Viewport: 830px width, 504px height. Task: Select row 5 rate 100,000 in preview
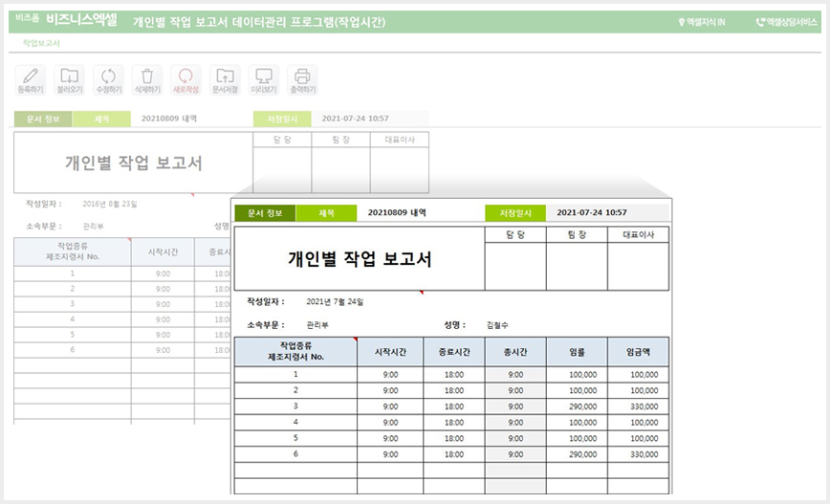pos(577,438)
